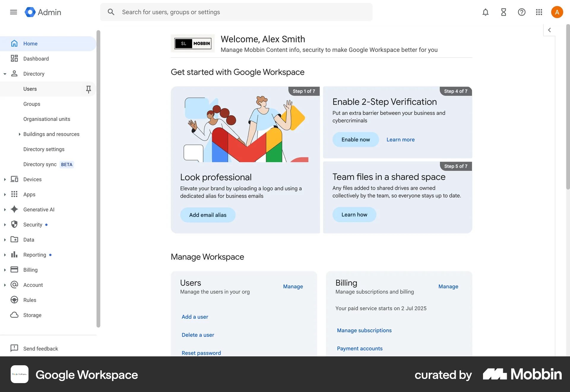Open the Google apps grid
This screenshot has width=570, height=392.
(x=539, y=12)
